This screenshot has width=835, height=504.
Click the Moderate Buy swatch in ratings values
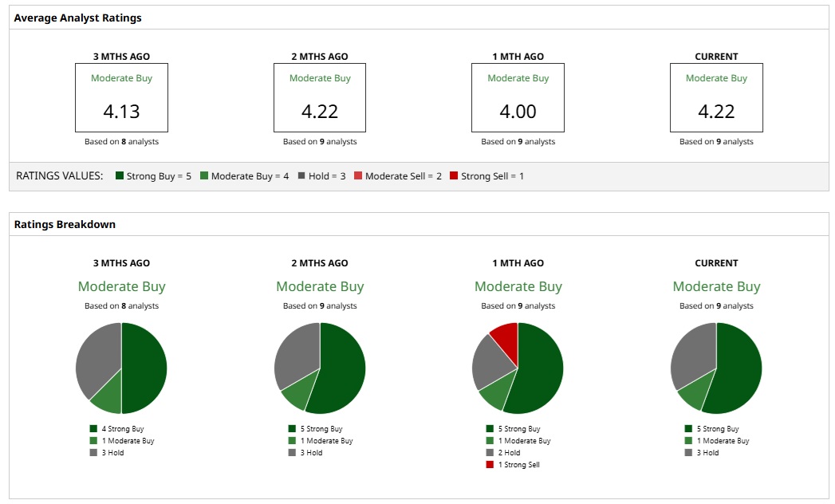pos(204,175)
